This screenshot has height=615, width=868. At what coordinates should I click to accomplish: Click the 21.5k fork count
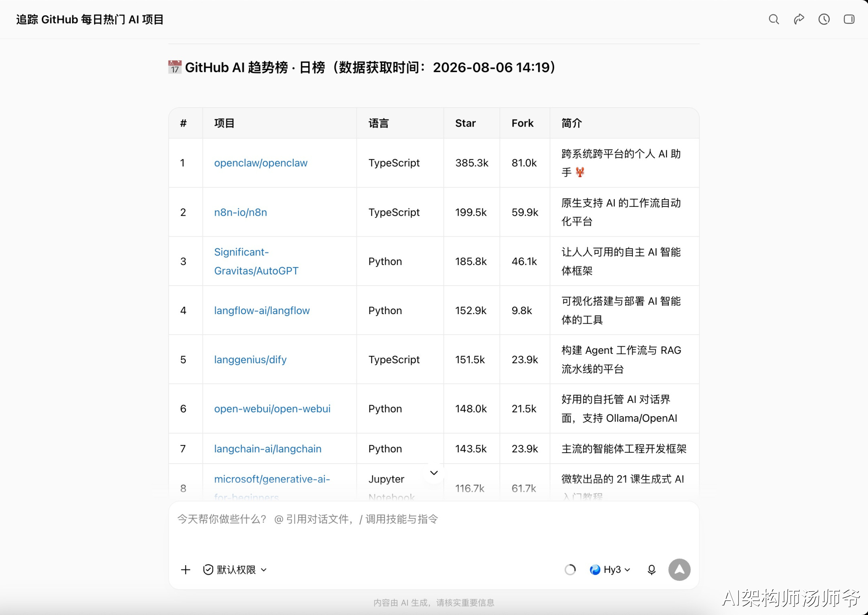(x=524, y=409)
